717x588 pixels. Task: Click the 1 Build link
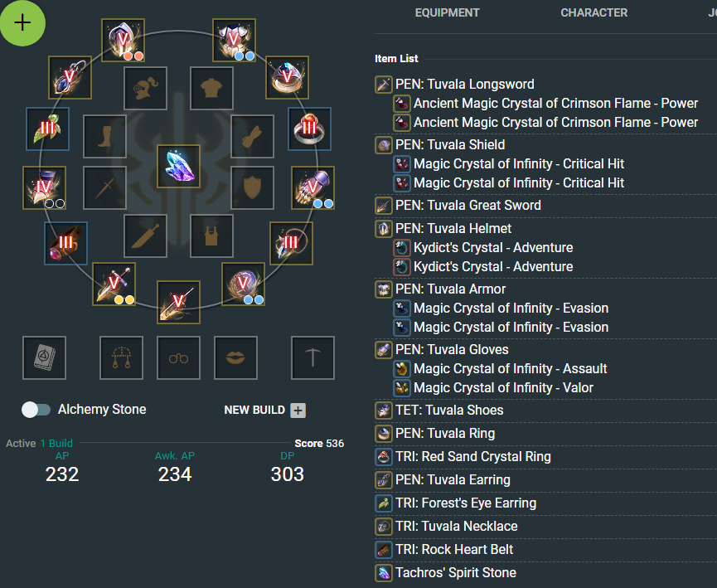coord(56,443)
